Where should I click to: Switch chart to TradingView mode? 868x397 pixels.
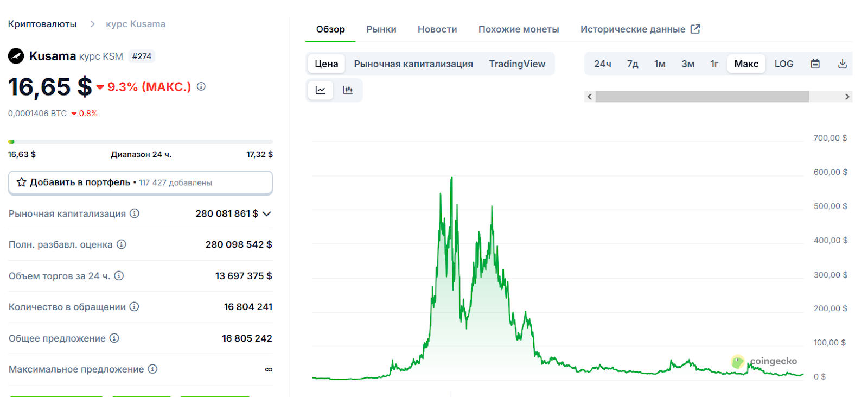point(517,64)
